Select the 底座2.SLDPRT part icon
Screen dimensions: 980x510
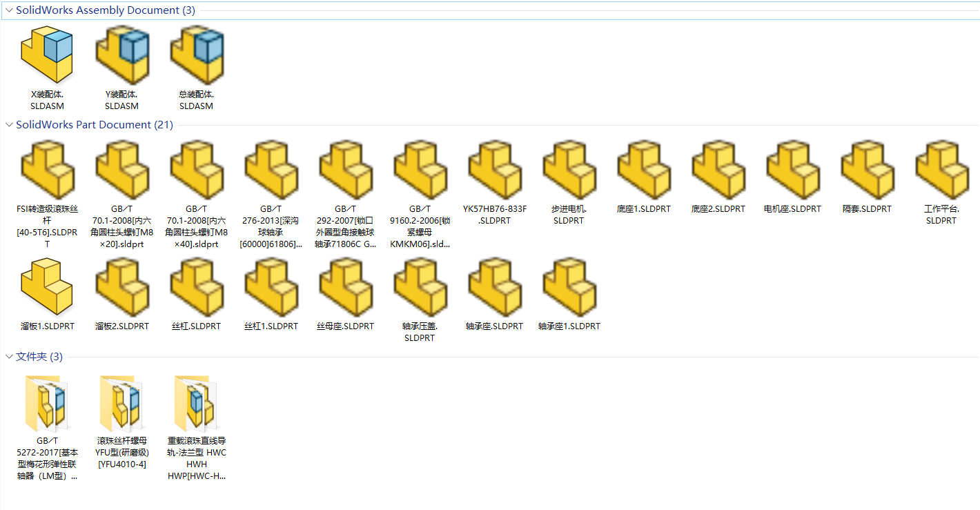point(718,170)
